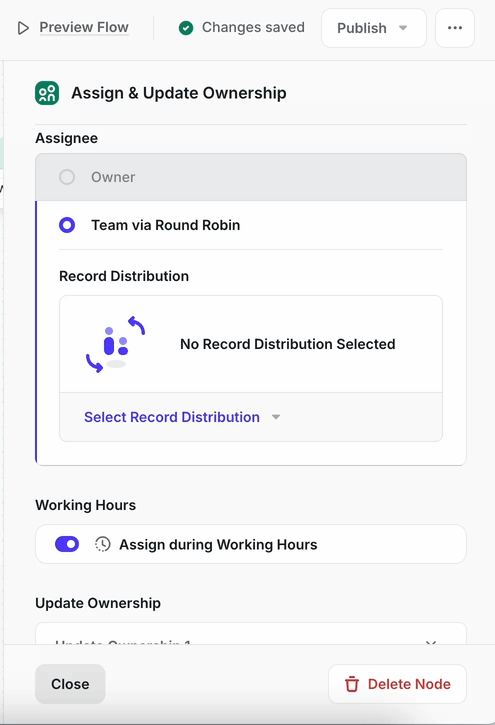This screenshot has width=495, height=725.
Task: Click the round robin distribution illustration
Action: [x=116, y=344]
